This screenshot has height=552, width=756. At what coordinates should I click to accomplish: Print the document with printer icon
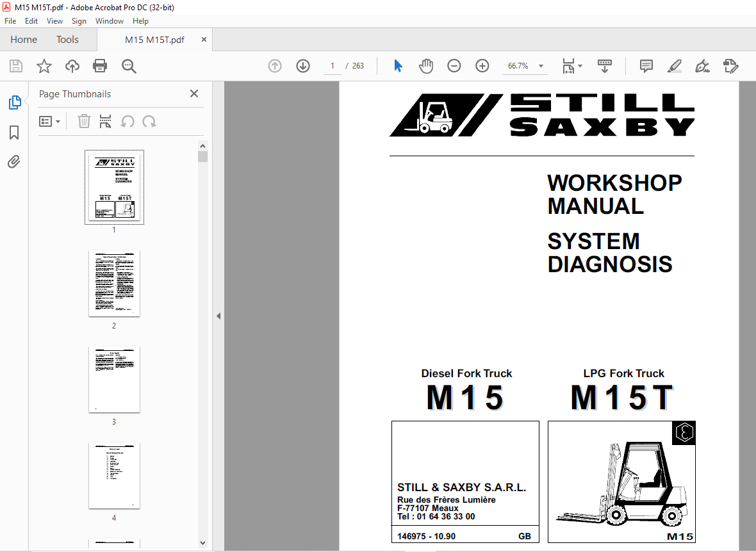pyautogui.click(x=100, y=66)
